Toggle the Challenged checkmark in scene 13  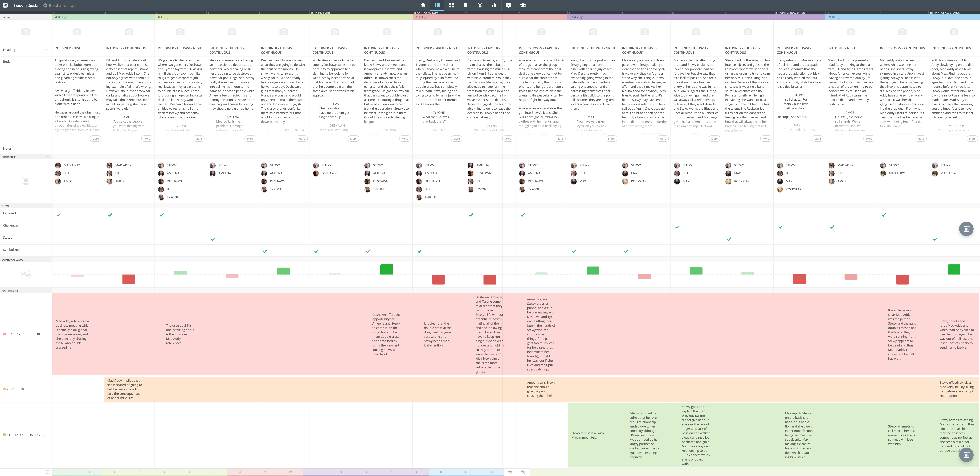677,227
